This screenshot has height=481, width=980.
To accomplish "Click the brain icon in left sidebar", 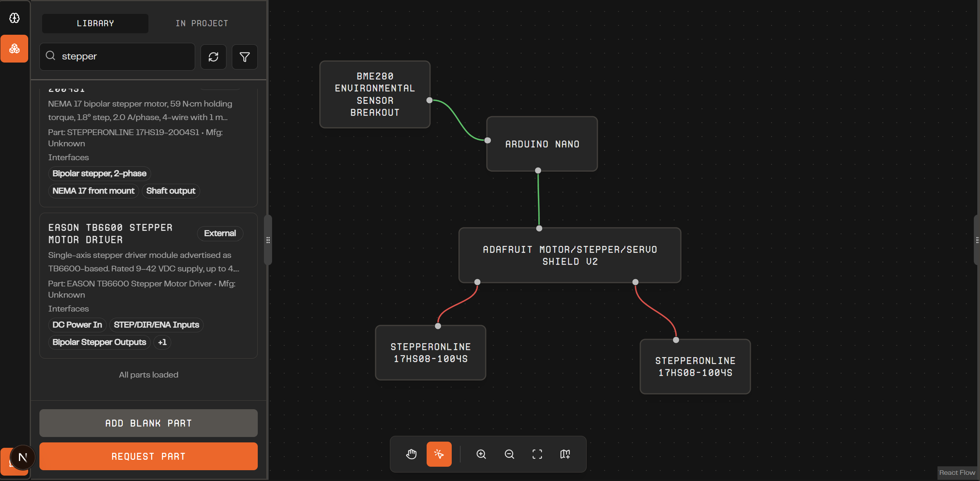I will pos(14,18).
